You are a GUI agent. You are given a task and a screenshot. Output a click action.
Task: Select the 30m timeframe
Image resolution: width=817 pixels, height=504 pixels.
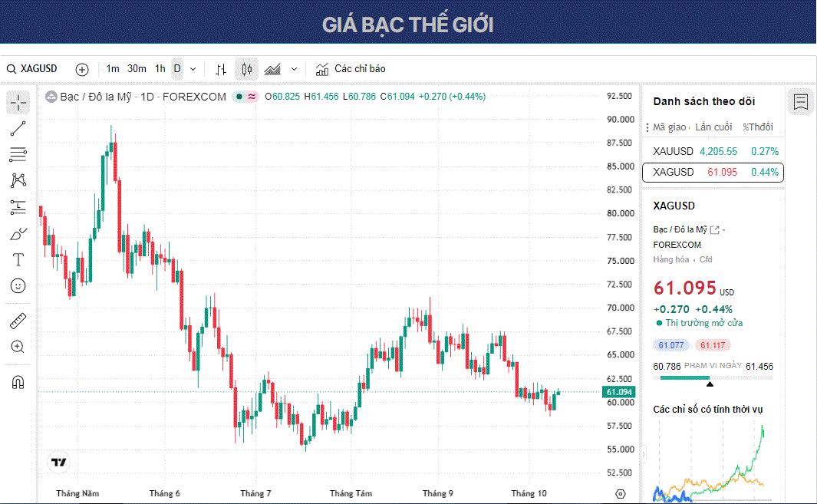137,69
